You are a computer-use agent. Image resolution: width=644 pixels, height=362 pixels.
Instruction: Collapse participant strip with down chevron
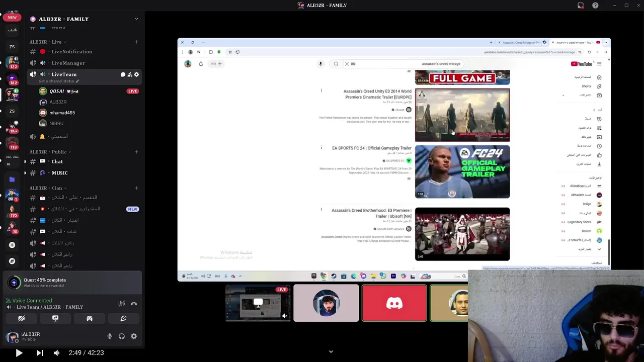click(331, 351)
